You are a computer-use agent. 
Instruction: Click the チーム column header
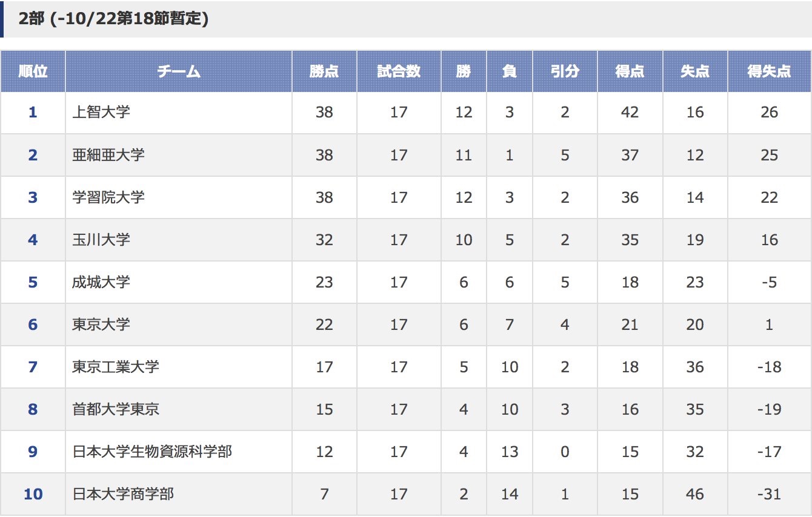179,71
